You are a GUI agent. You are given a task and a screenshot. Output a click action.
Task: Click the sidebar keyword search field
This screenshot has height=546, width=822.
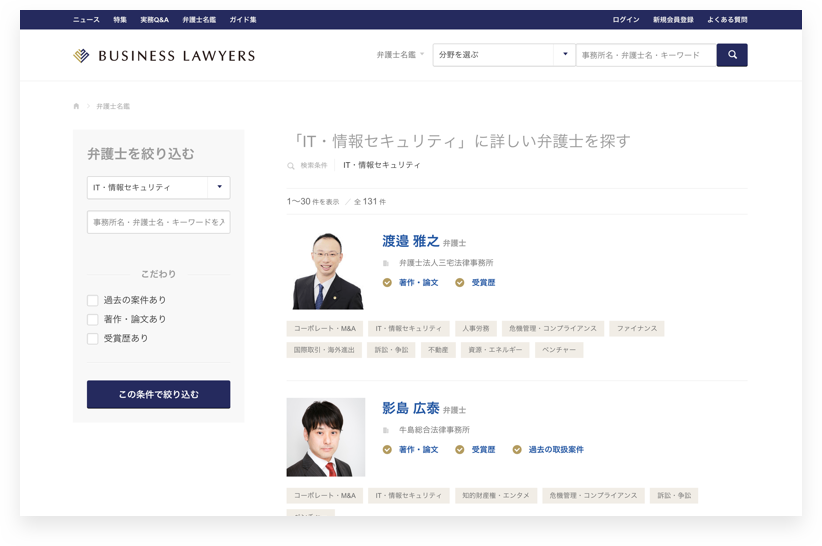[158, 222]
